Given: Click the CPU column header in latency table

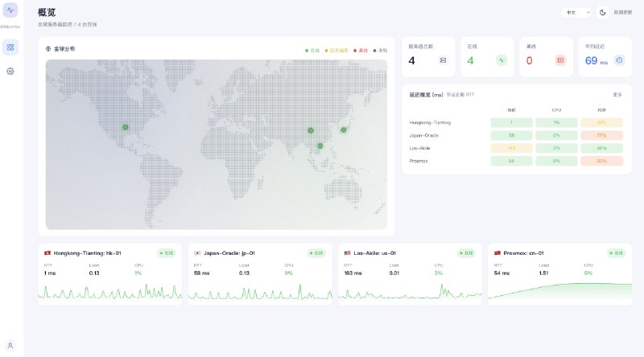Looking at the screenshot, I should point(556,110).
